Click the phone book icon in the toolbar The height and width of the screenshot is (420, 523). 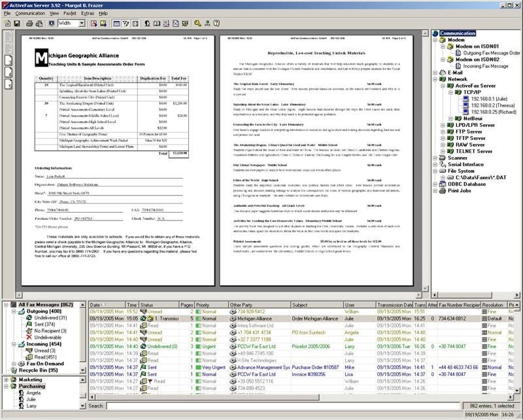click(x=157, y=24)
